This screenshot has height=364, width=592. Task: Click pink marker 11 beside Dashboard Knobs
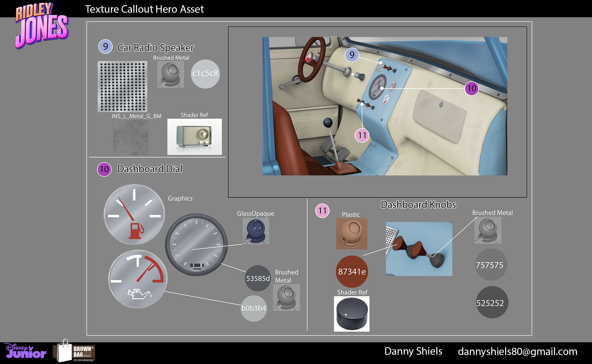click(x=322, y=210)
